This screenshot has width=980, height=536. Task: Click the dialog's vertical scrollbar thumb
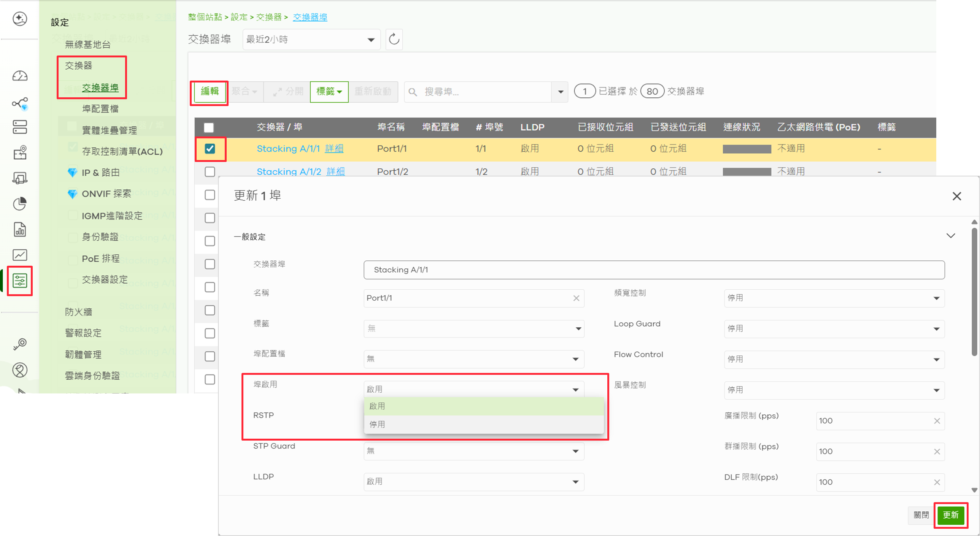click(x=974, y=293)
